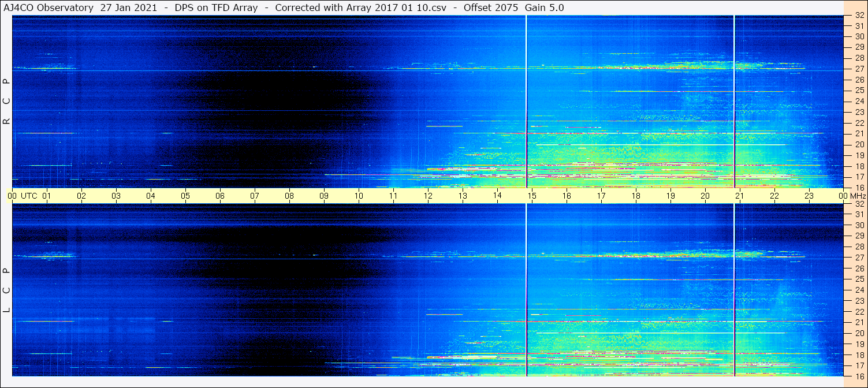Pick the 11 hour label on the time axis
868x388 pixels.
(x=393, y=196)
